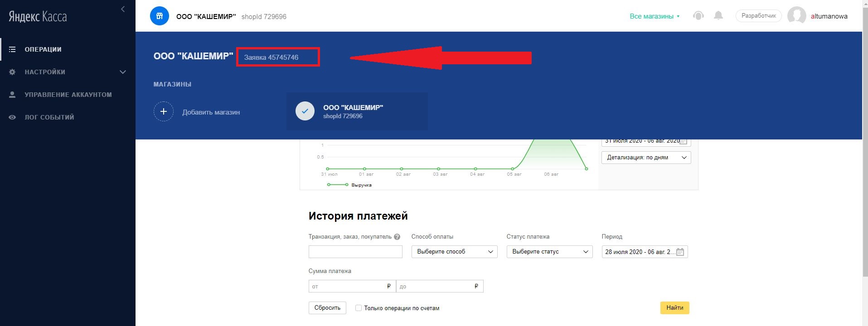Go to Управление аккаунтом

click(68, 95)
